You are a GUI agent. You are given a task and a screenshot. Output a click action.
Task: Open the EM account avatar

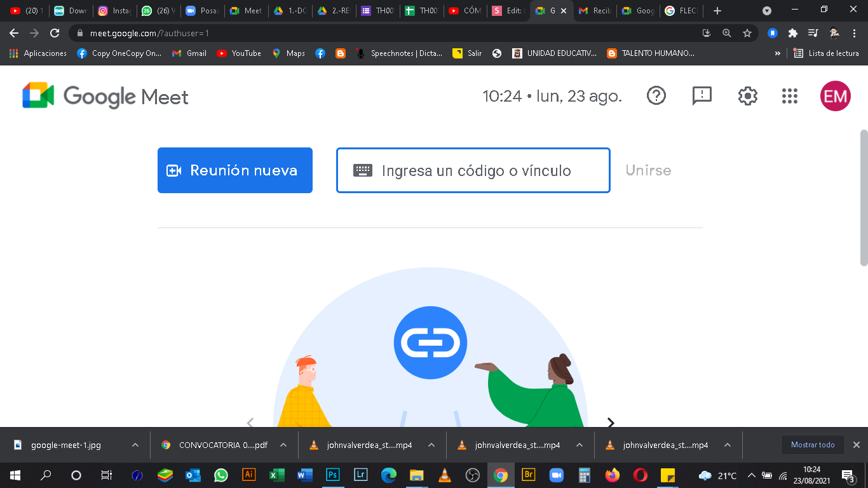(836, 96)
